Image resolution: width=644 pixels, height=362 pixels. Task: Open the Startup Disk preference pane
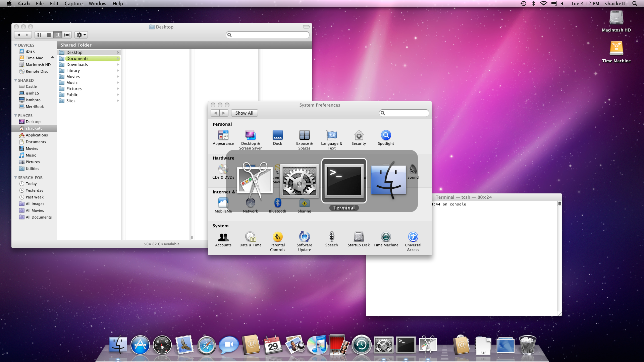(359, 237)
